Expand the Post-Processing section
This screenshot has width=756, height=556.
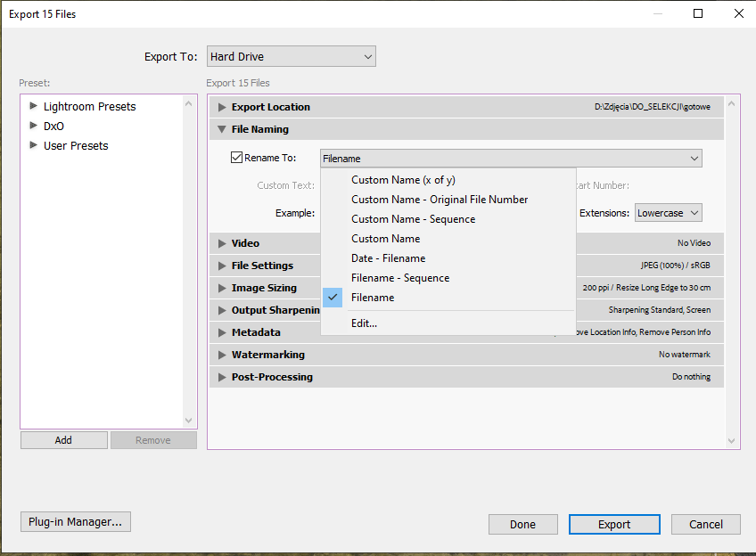click(222, 377)
